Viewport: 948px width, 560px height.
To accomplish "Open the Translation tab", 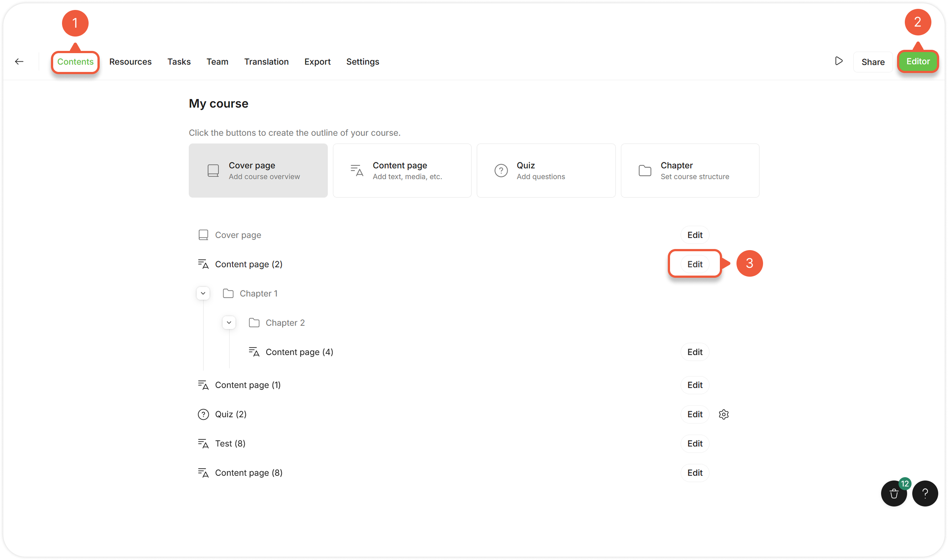I will tap(266, 62).
